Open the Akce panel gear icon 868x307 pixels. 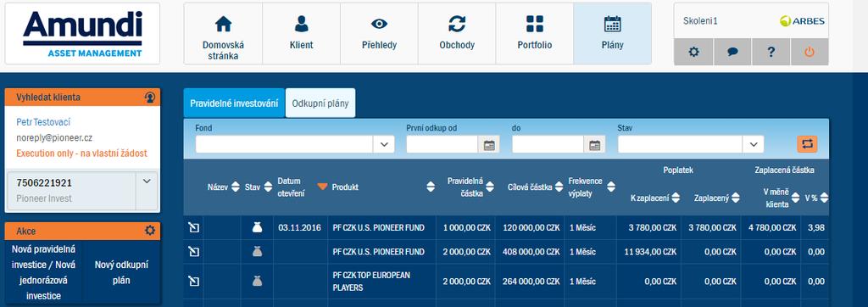point(150,231)
